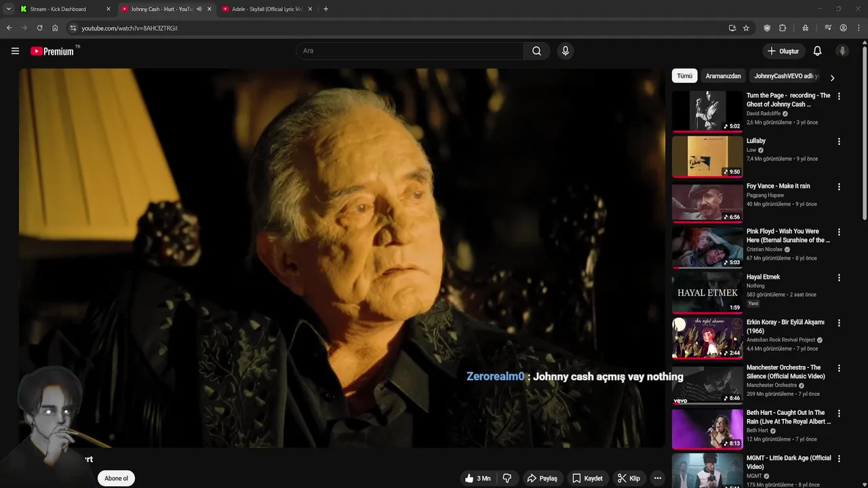Open options for Pink Floyd video

coord(839,232)
